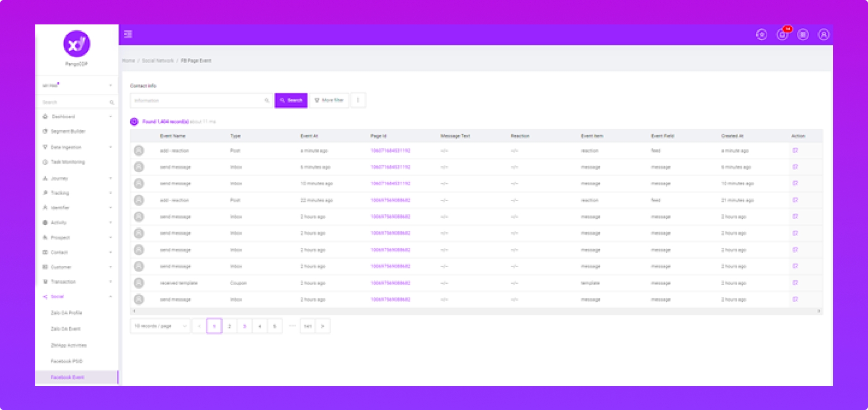
Task: Open the notification bell with red badge
Action: click(782, 34)
